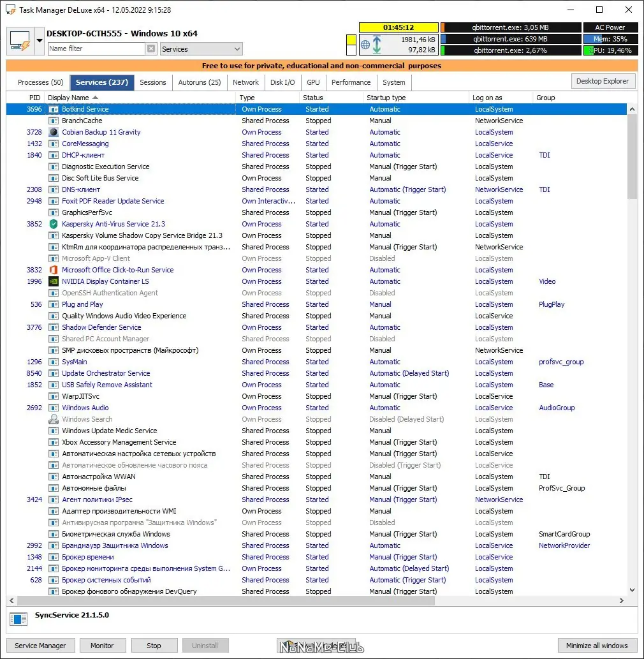The width and height of the screenshot is (644, 659).
Task: Click the AC Power indicator
Action: tap(610, 27)
